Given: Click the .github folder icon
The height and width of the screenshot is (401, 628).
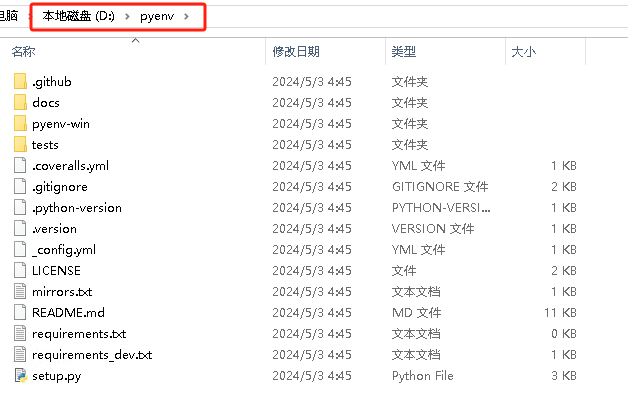Looking at the screenshot, I should coord(20,82).
